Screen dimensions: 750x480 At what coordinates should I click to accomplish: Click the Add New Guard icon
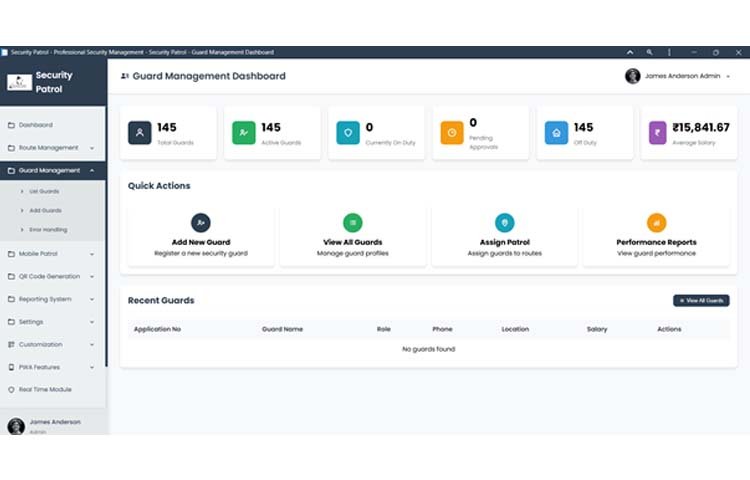(x=201, y=223)
